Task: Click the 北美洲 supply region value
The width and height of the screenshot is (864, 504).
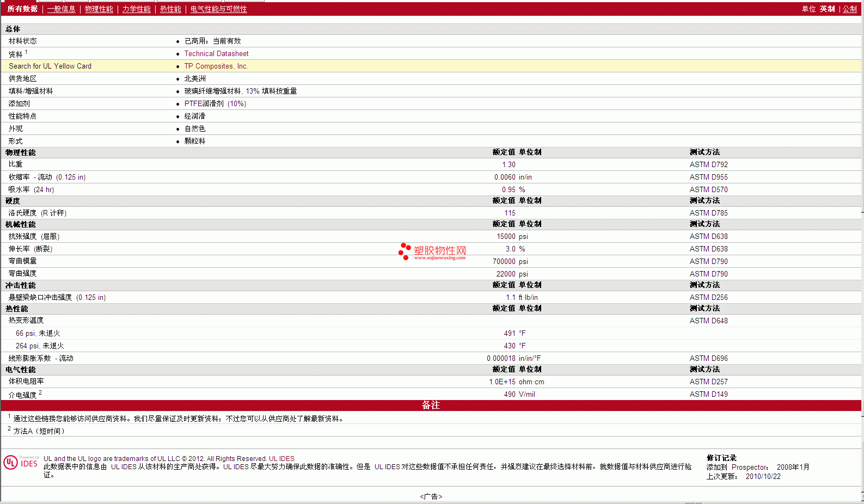Action: (195, 78)
